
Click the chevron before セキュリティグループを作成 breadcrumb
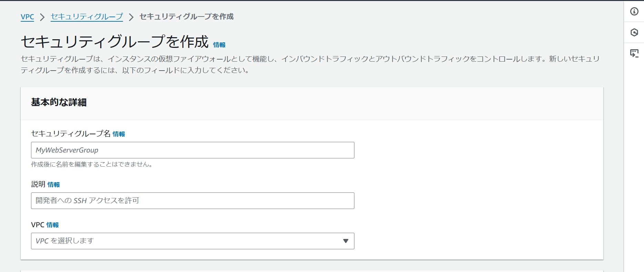(x=131, y=17)
